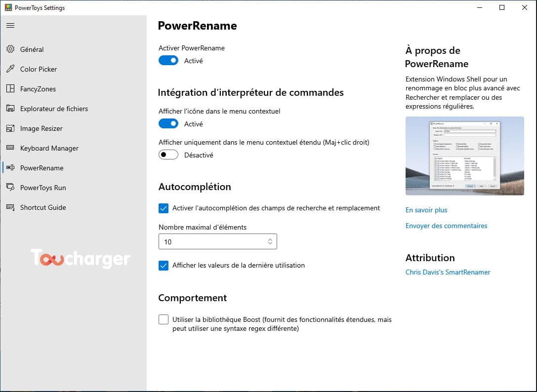Viewport: 537px width, 392px height.
Task: Click the Keyboard Manager keyboard icon
Action: coord(10,148)
